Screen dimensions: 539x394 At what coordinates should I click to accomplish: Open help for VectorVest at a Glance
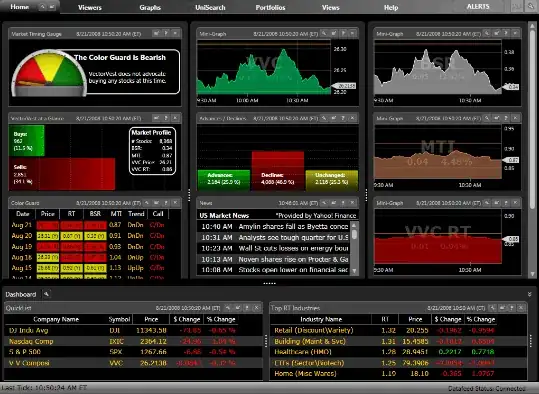166,118
